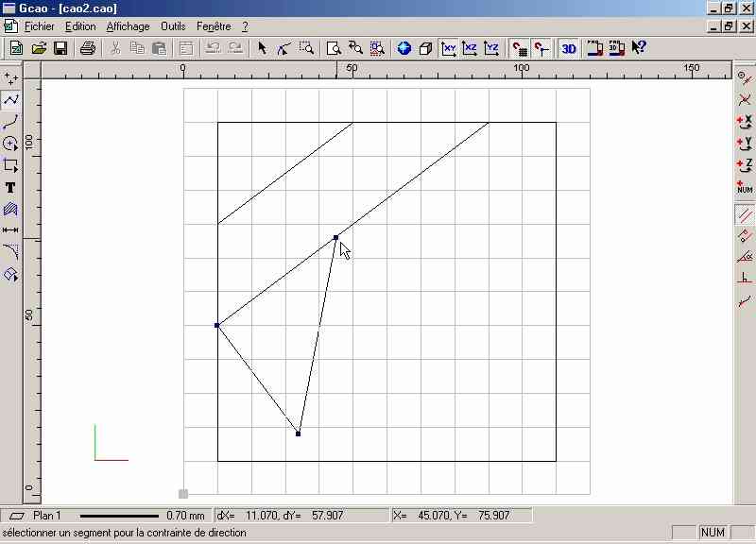The width and height of the screenshot is (756, 544).
Task: Click the document icon in menu bar
Action: (10, 26)
